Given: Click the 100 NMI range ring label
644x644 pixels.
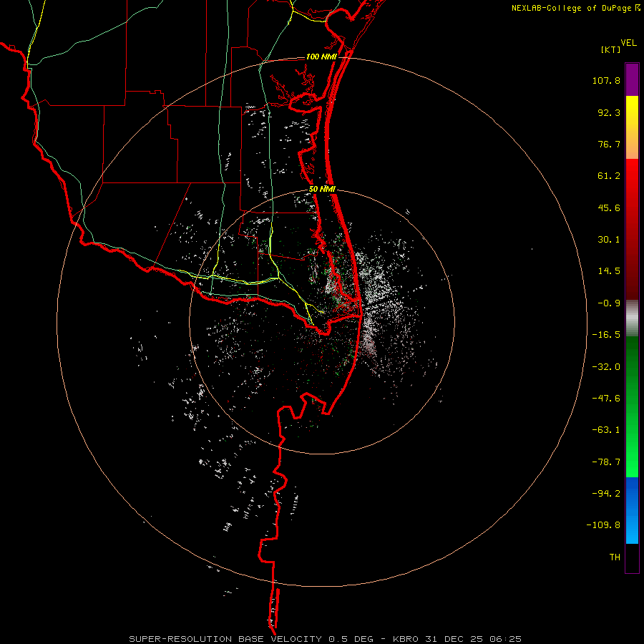Looking at the screenshot, I should click(321, 57).
